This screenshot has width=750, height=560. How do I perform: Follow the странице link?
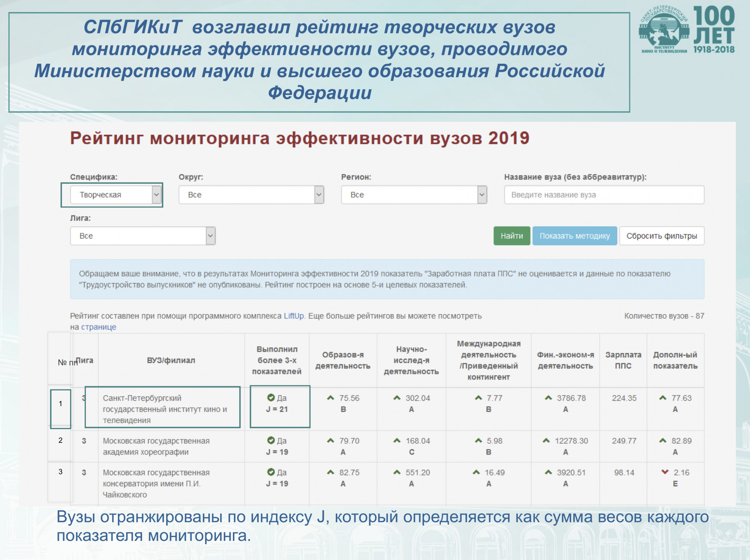(x=99, y=327)
